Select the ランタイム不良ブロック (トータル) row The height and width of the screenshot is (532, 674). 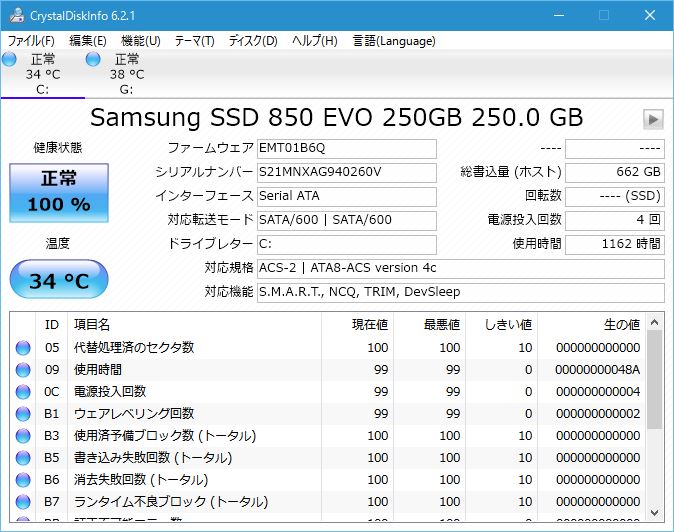pos(327,501)
